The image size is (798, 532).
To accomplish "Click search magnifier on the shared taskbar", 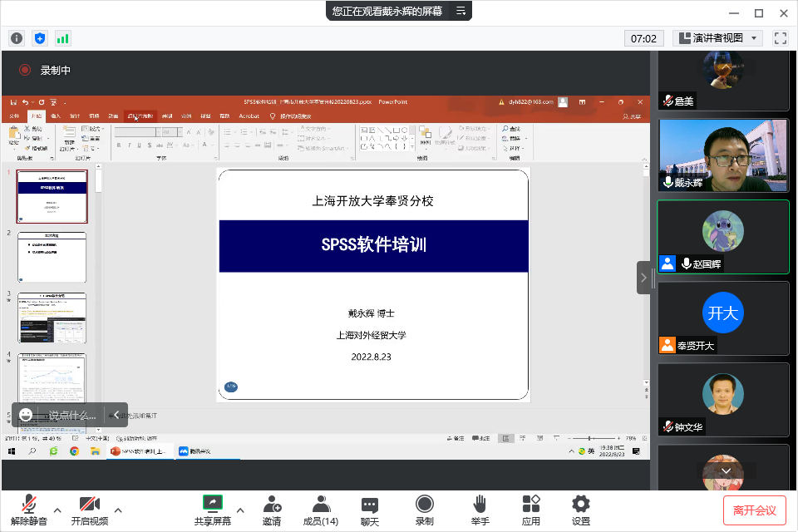I will [x=32, y=451].
